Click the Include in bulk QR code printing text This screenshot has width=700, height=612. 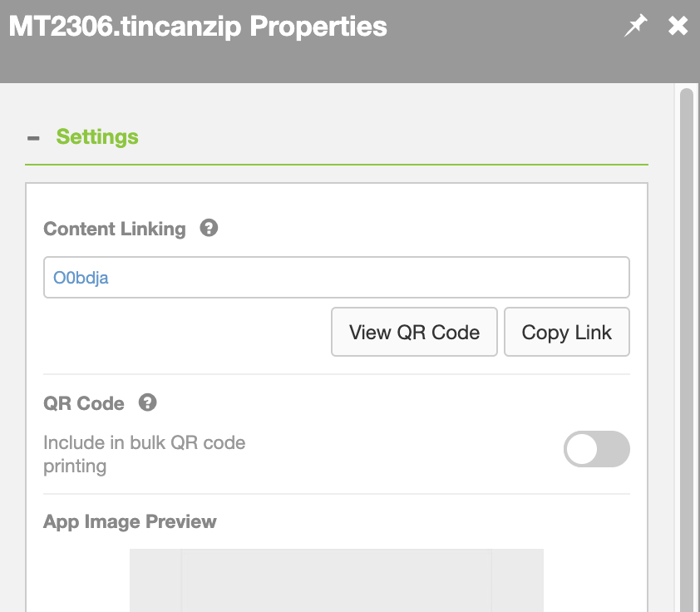(144, 454)
